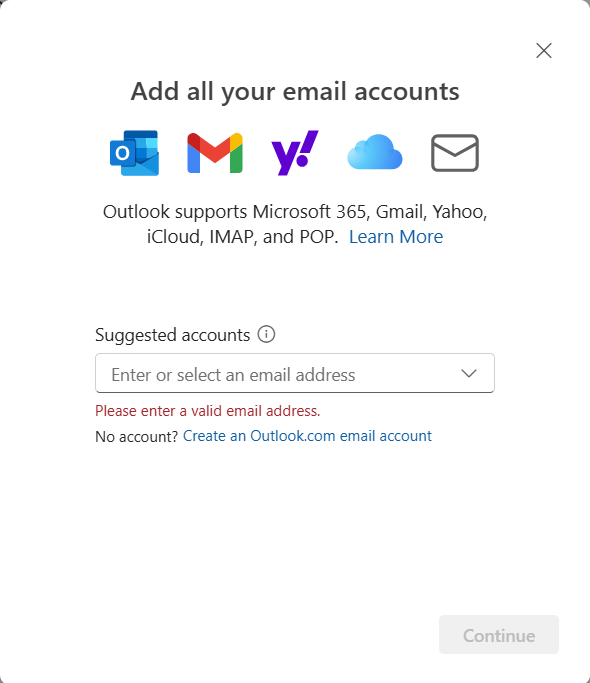Click the Gmail logo icon
The width and height of the screenshot is (590, 683).
[215, 153]
